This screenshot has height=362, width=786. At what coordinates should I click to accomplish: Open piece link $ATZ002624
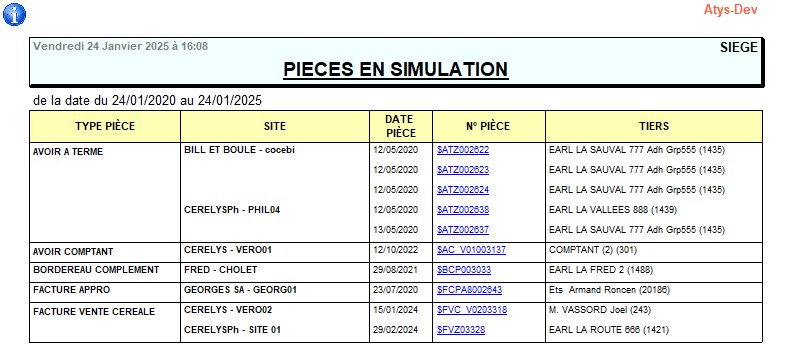(x=463, y=190)
